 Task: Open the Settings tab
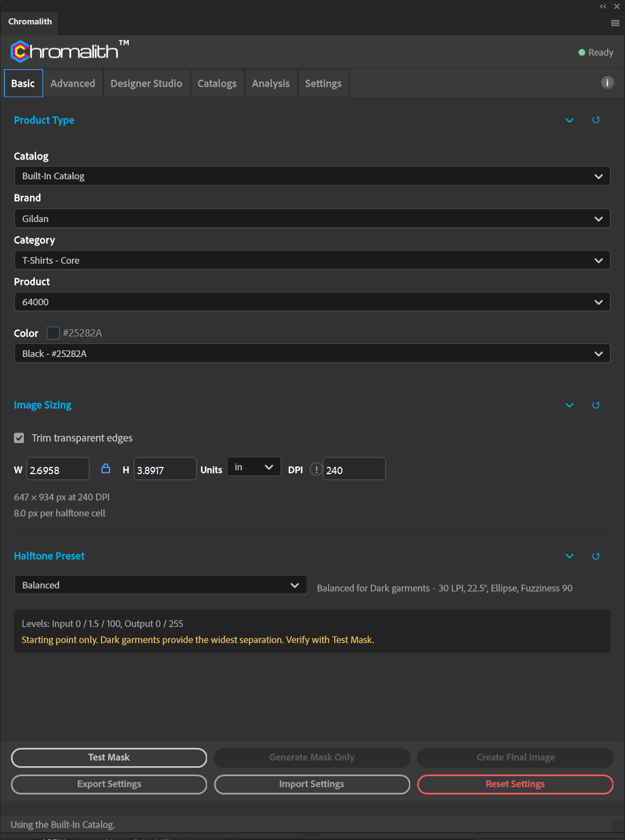[323, 83]
